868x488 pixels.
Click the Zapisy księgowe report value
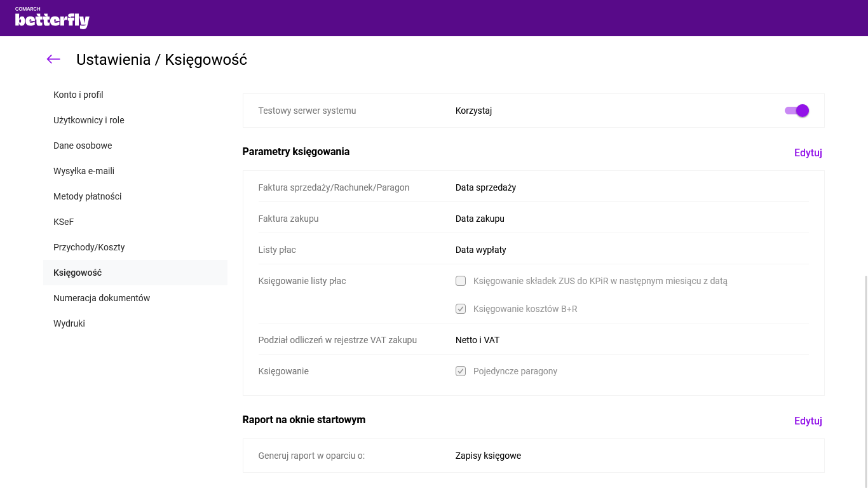pos(488,456)
